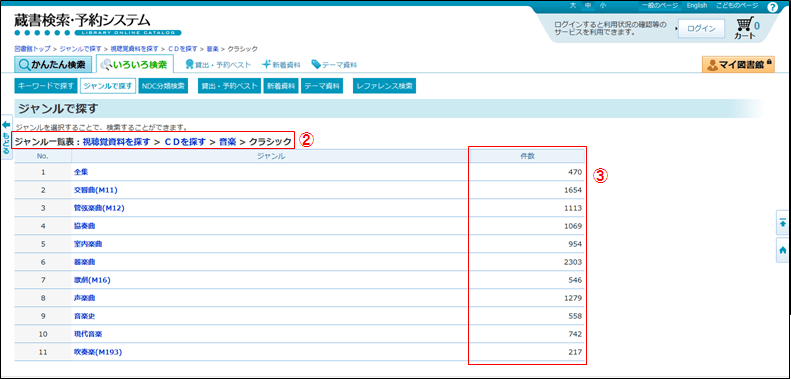
Task: Switch to いろいろ検索 tab
Action: 135,65
